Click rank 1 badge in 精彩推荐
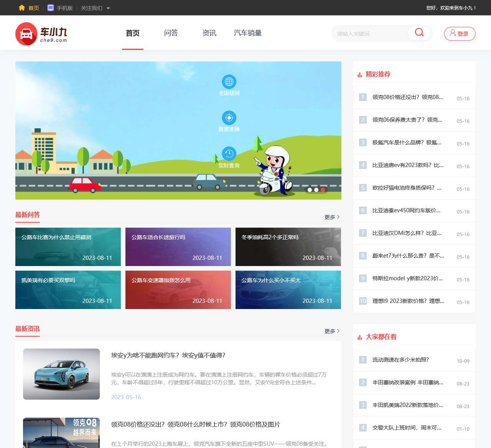The image size is (491, 448). tap(362, 97)
